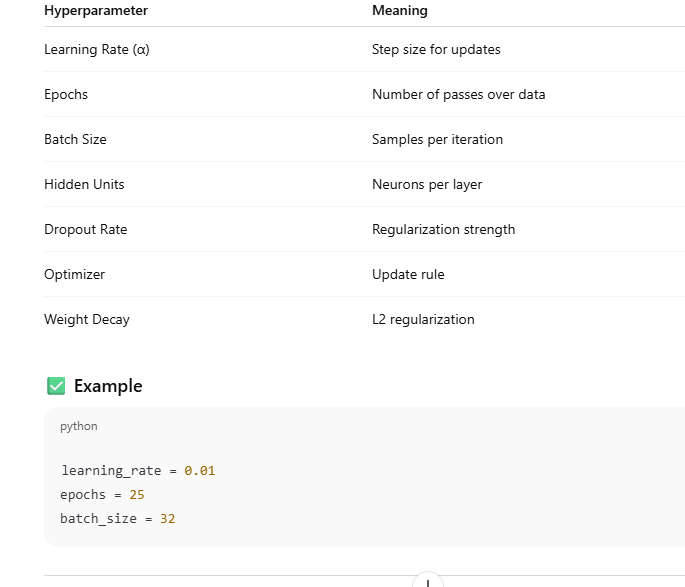
Task: Click the Hyperparameter column header
Action: (x=96, y=10)
